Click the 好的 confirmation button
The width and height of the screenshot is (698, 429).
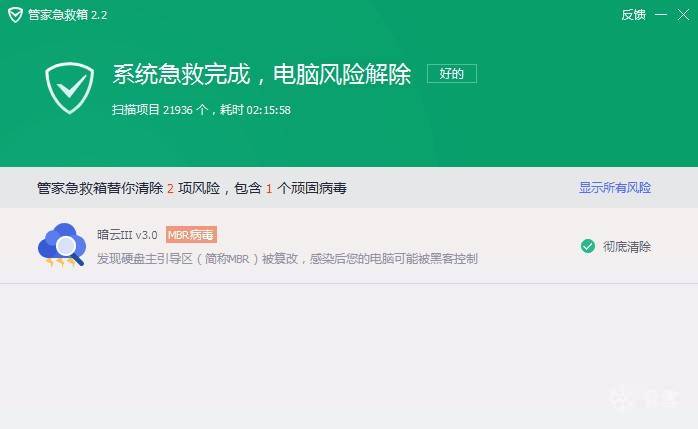(x=452, y=73)
